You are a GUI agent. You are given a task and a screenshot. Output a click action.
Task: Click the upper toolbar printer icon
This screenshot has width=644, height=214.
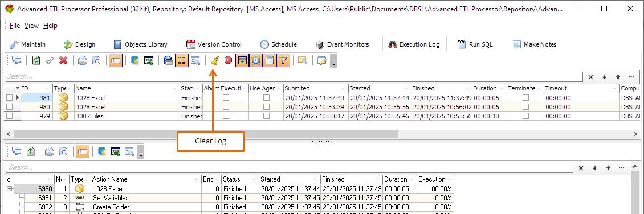[x=83, y=61]
